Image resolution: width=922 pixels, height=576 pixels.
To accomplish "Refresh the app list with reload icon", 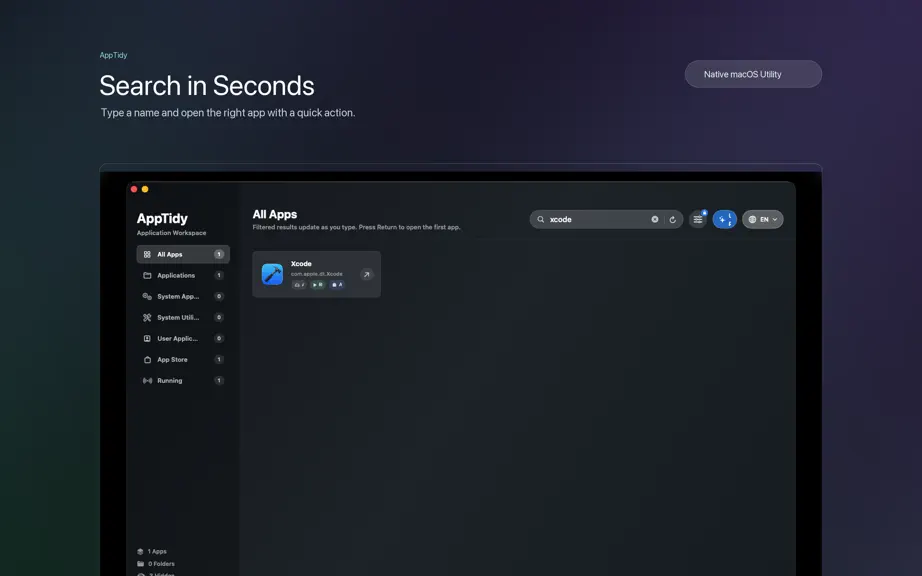I will point(673,220).
